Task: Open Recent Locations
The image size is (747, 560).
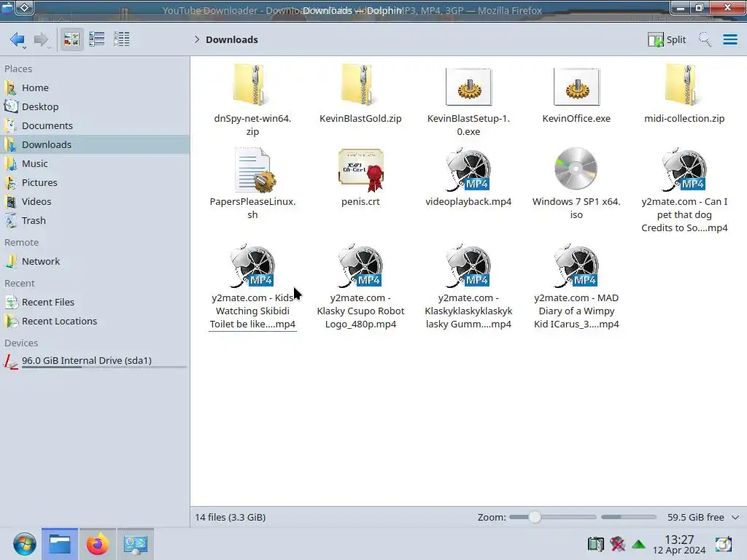Action: tap(95, 322)
